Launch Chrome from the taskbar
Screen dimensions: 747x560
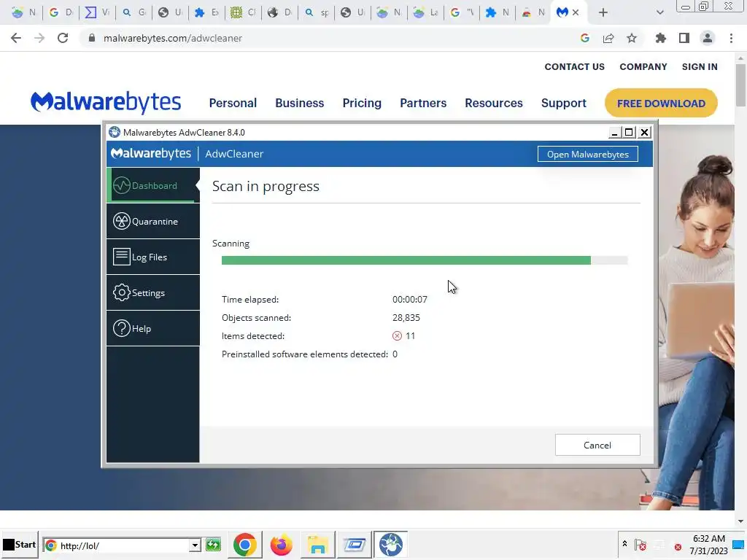point(245,545)
